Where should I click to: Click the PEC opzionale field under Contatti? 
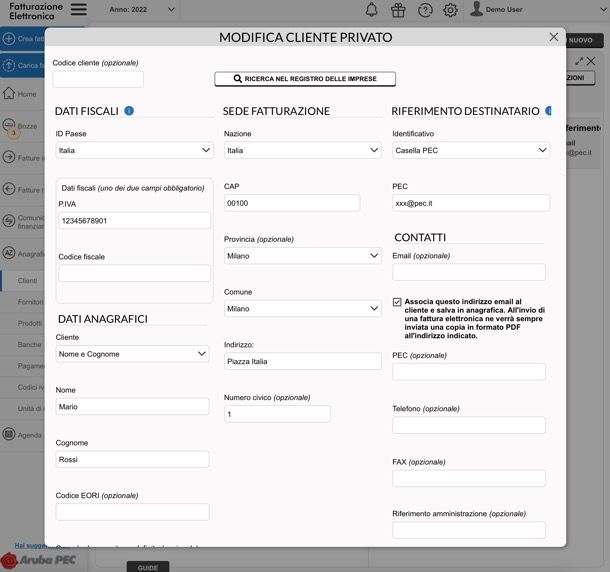(469, 372)
